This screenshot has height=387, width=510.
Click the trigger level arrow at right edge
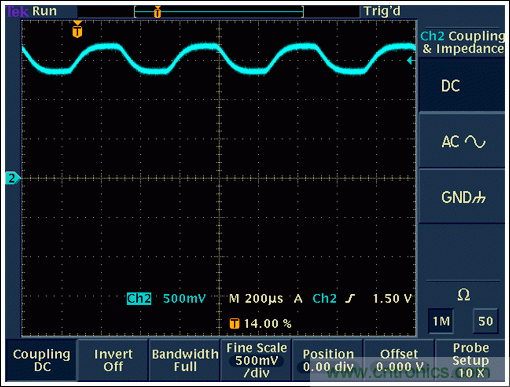click(x=411, y=61)
